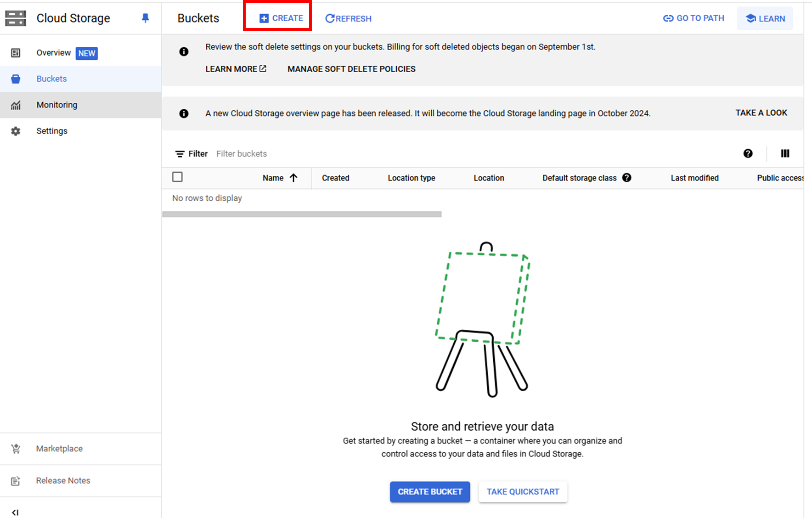Open LEARN MORE about soft delete
This screenshot has width=812, height=518.
(236, 69)
